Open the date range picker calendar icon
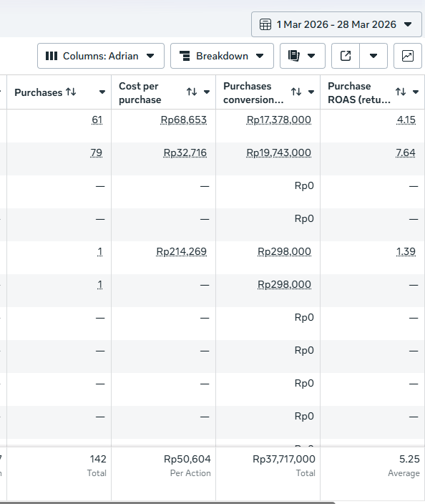The width and height of the screenshot is (425, 504). pos(265,24)
